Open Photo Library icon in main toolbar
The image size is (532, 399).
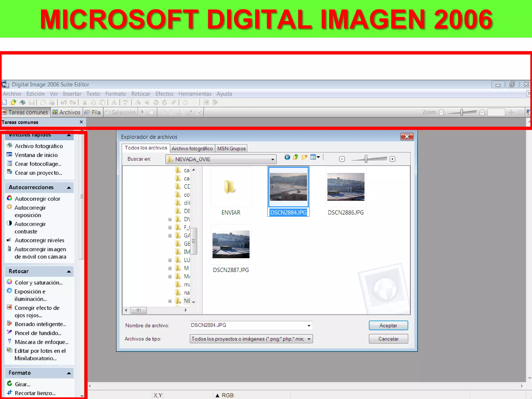click(23, 102)
